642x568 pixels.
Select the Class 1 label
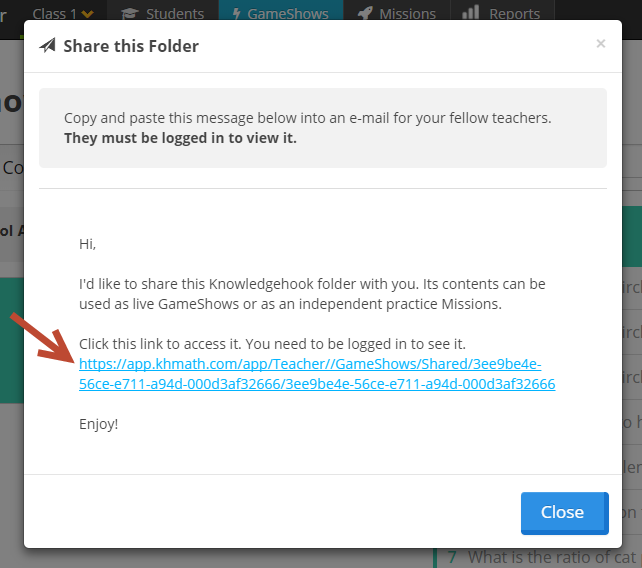tap(54, 14)
